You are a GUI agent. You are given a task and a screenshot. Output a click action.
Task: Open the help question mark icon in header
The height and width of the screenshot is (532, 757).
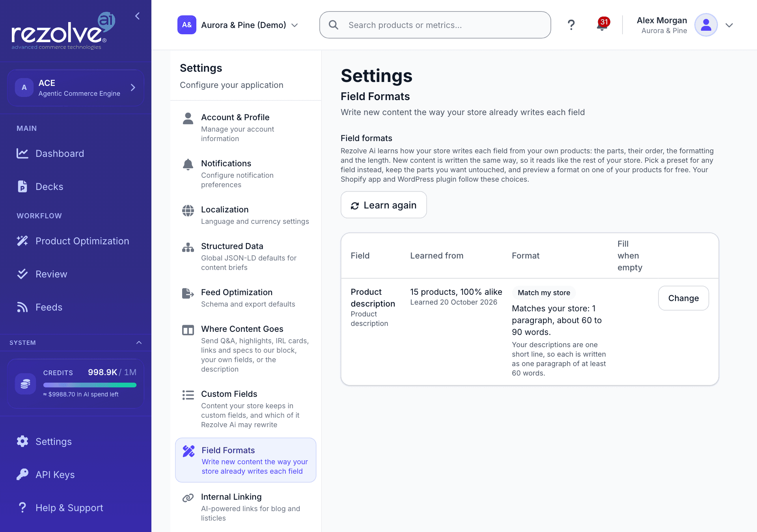click(x=571, y=25)
